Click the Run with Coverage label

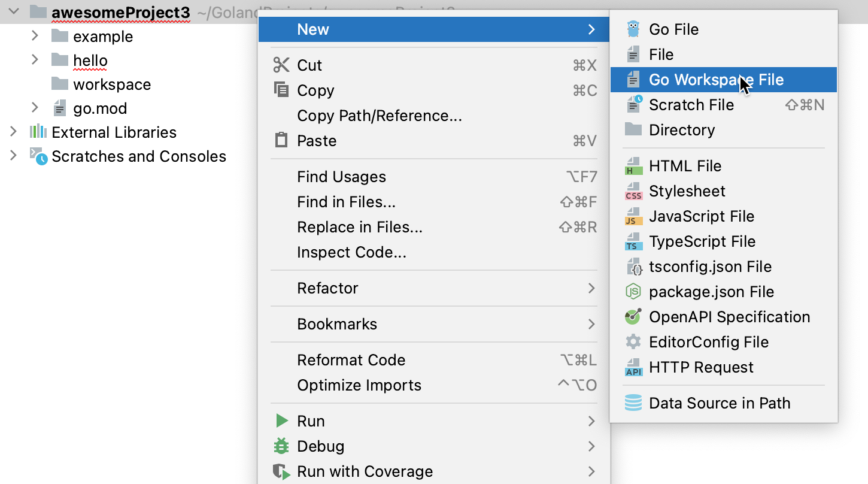click(365, 471)
